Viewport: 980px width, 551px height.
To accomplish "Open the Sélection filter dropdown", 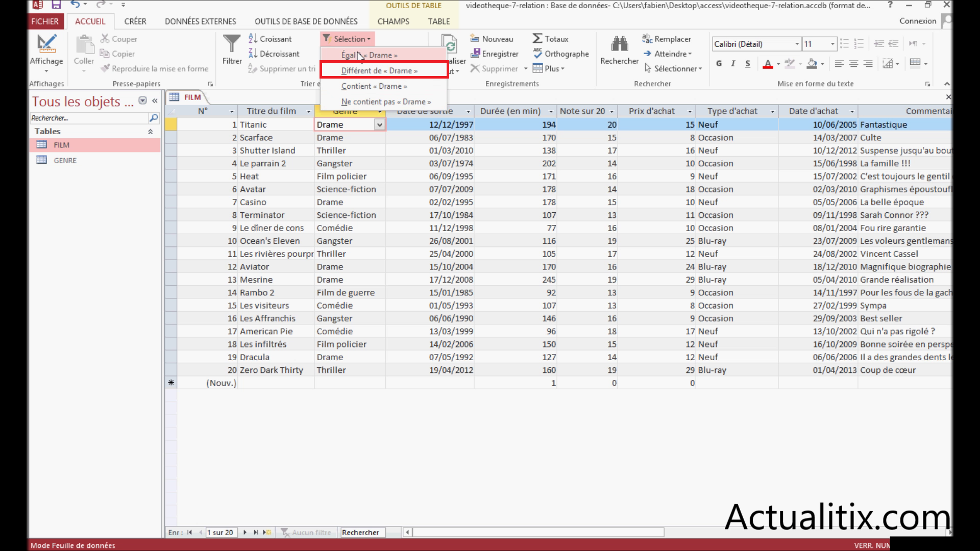I will [x=347, y=39].
